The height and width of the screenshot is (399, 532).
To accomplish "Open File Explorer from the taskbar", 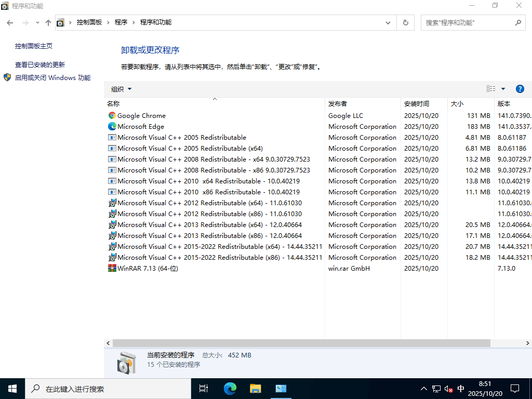I will point(255,388).
